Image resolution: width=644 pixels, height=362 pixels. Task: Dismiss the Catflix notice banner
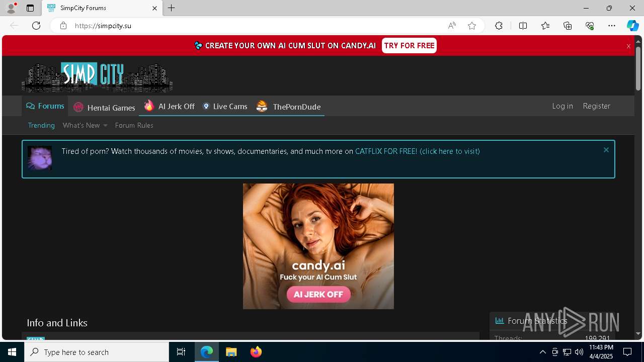(606, 150)
